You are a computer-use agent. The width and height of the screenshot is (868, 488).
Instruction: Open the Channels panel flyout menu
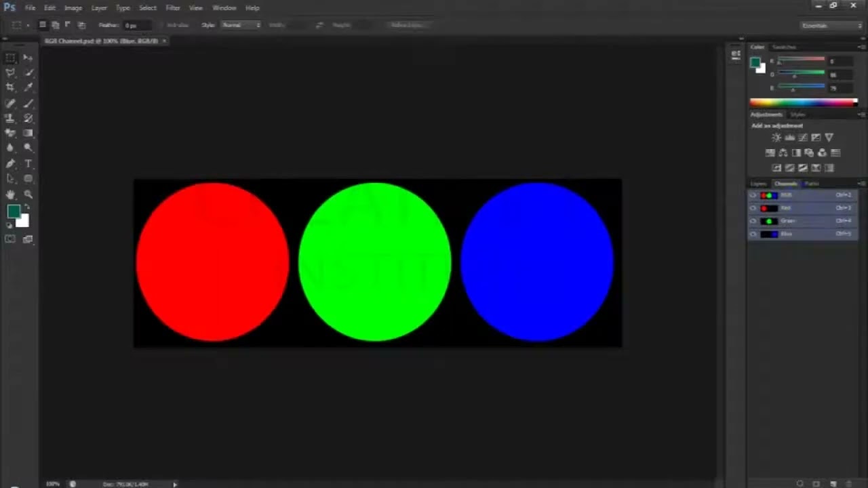(x=861, y=184)
